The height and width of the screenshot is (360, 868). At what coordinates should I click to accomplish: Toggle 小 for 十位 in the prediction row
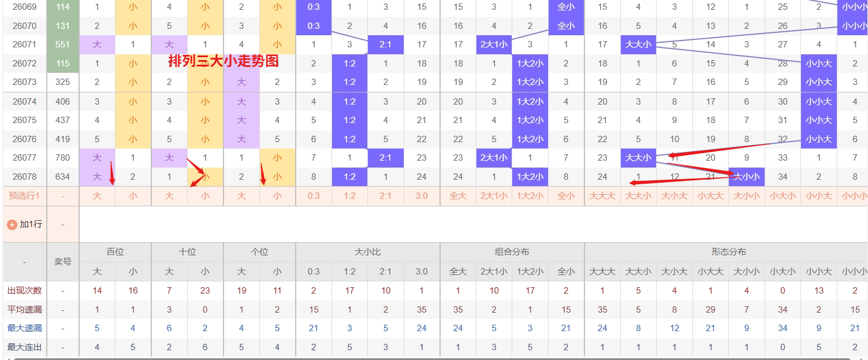click(204, 195)
